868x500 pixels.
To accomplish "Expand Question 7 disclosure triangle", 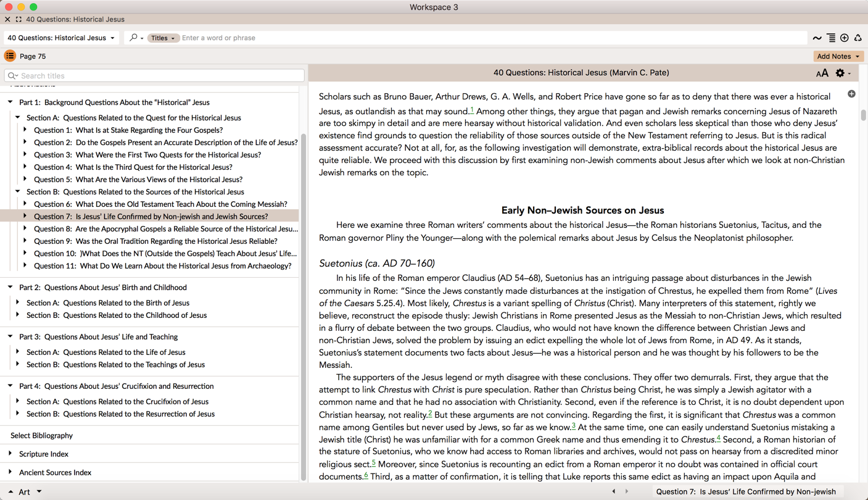I will click(25, 217).
